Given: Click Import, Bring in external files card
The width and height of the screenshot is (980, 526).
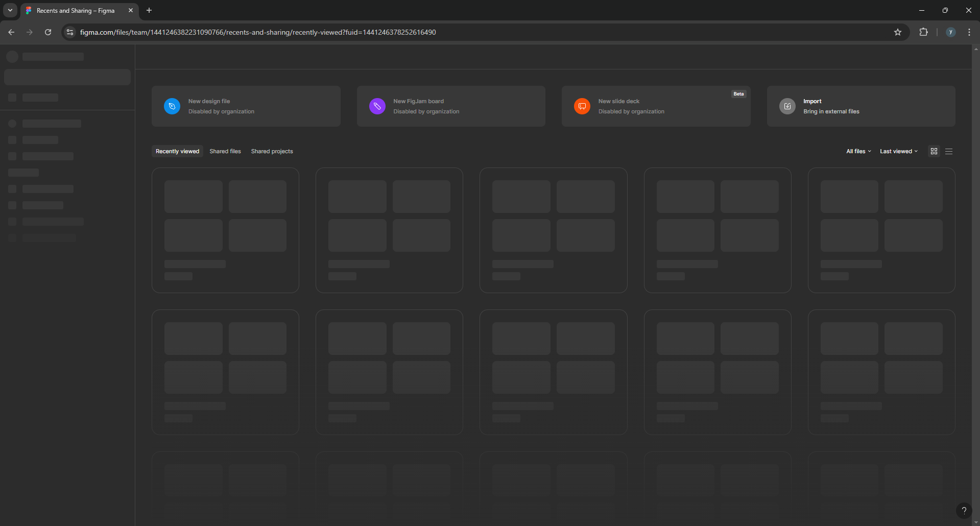Looking at the screenshot, I should tap(861, 106).
